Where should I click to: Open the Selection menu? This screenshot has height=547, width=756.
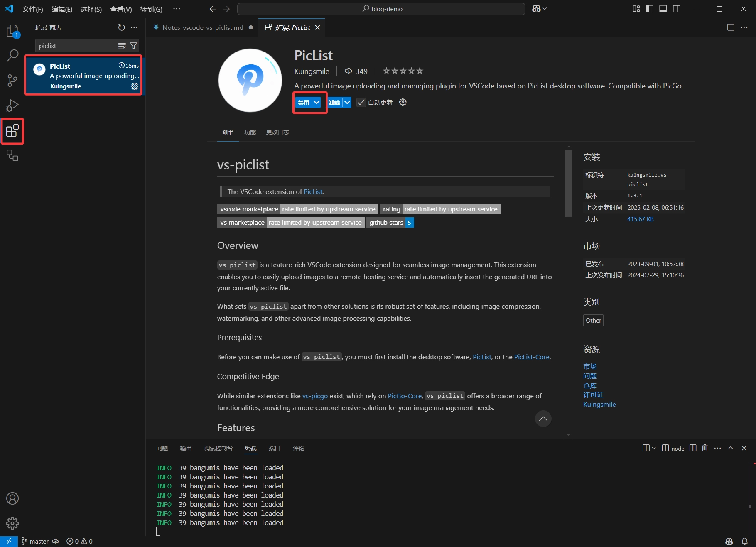[91, 9]
